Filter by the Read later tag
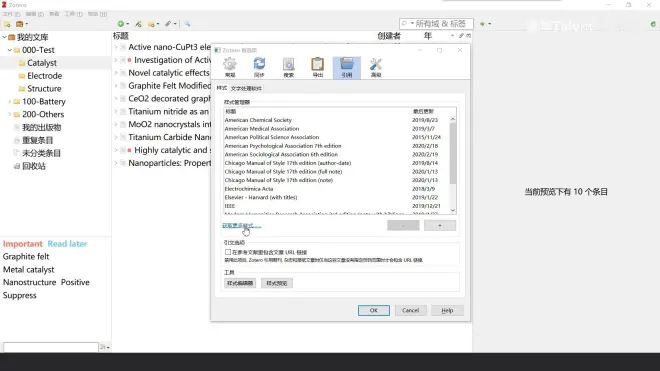Image resolution: width=660 pixels, height=371 pixels. (x=67, y=244)
